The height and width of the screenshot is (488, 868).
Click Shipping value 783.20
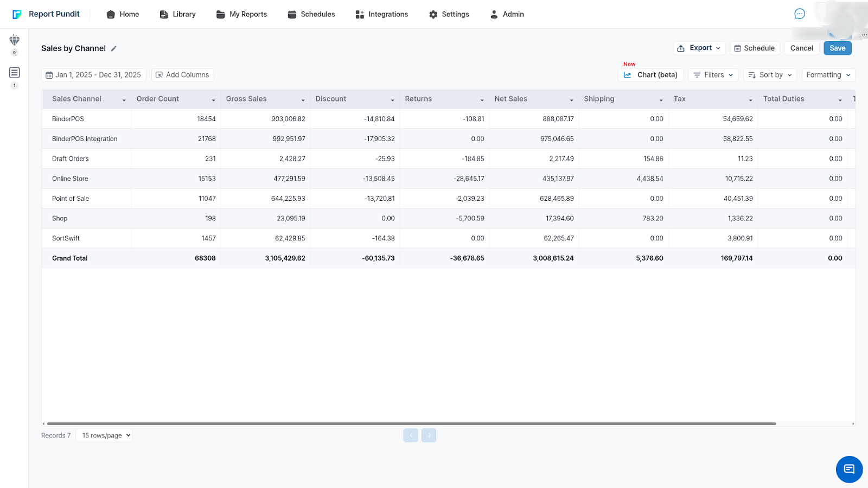[653, 219]
